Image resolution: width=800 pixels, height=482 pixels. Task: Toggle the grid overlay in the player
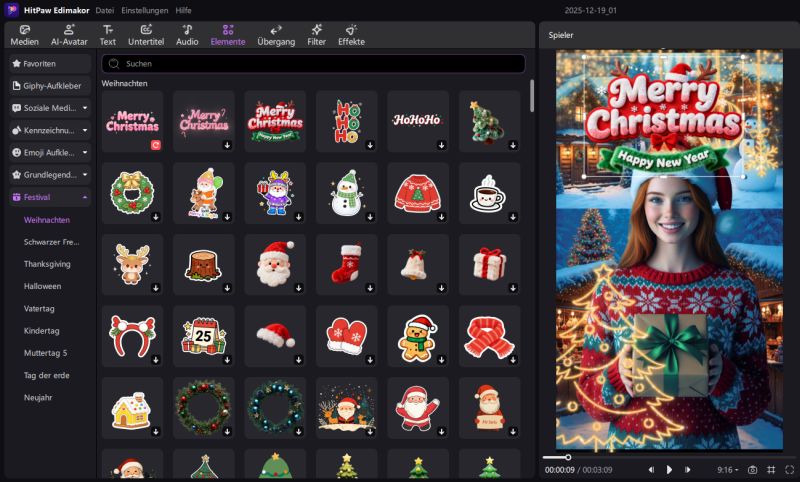pos(770,469)
